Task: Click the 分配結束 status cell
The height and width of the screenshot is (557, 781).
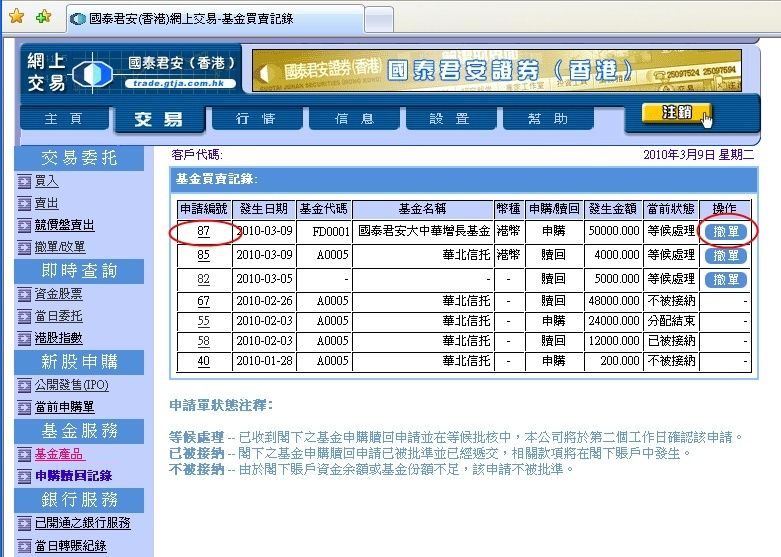Action: 671,321
